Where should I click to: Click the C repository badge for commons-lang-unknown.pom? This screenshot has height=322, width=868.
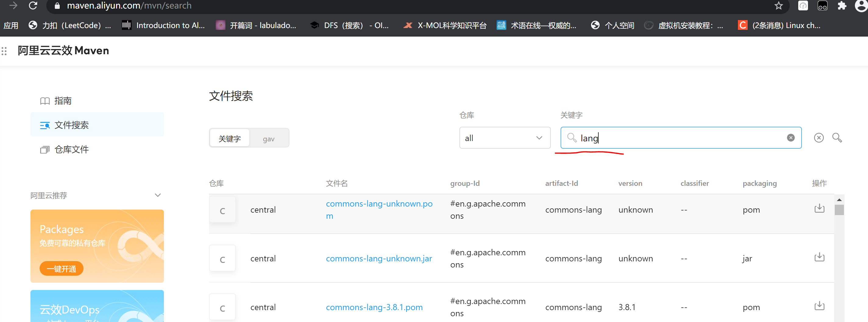pos(222,210)
